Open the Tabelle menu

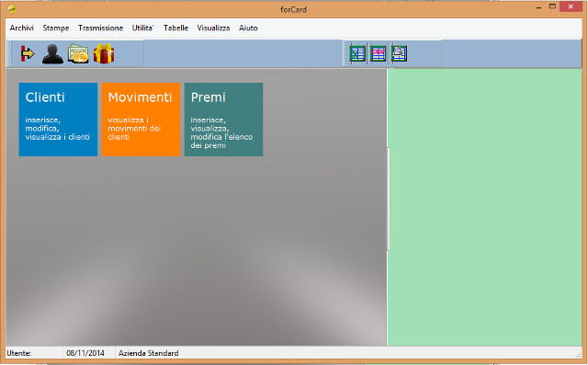tap(175, 28)
